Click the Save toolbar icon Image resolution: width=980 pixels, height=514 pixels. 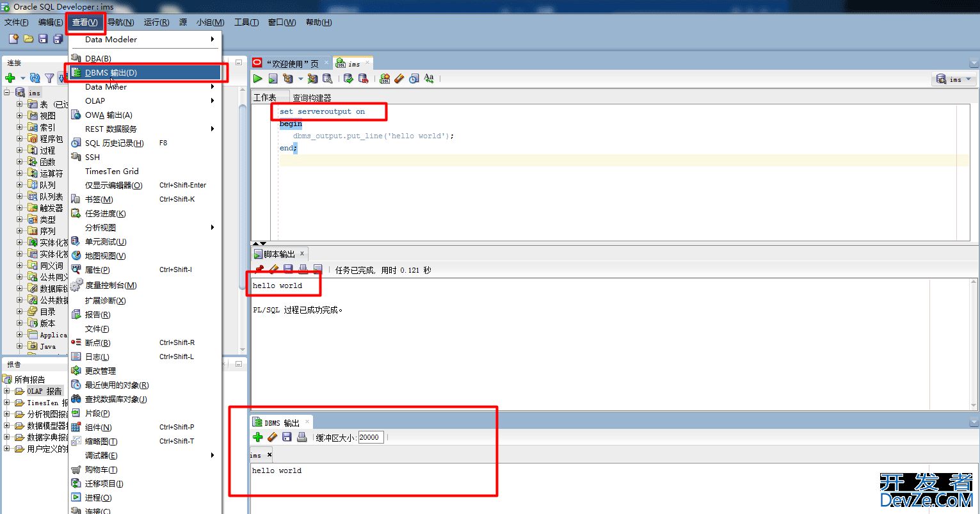pos(43,38)
